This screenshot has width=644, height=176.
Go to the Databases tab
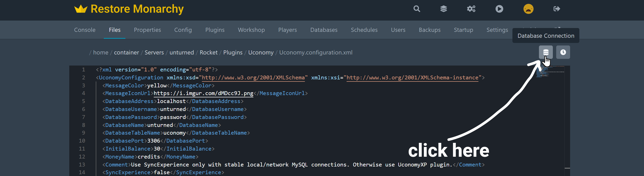(324, 30)
